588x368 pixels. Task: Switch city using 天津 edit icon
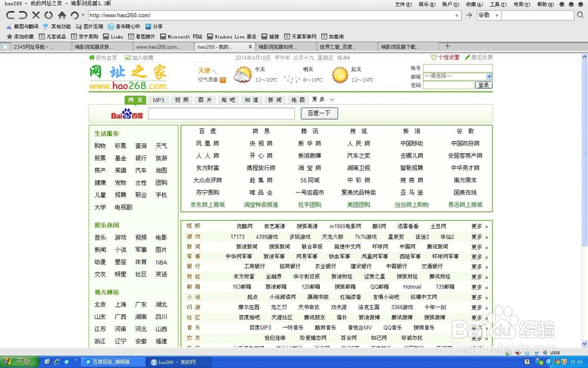click(214, 71)
